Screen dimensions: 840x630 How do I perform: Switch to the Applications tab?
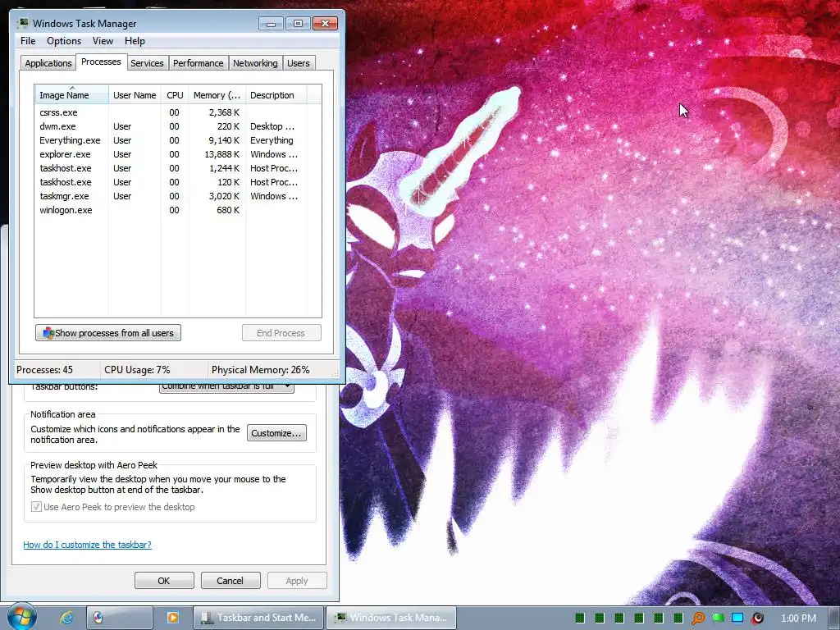click(48, 63)
